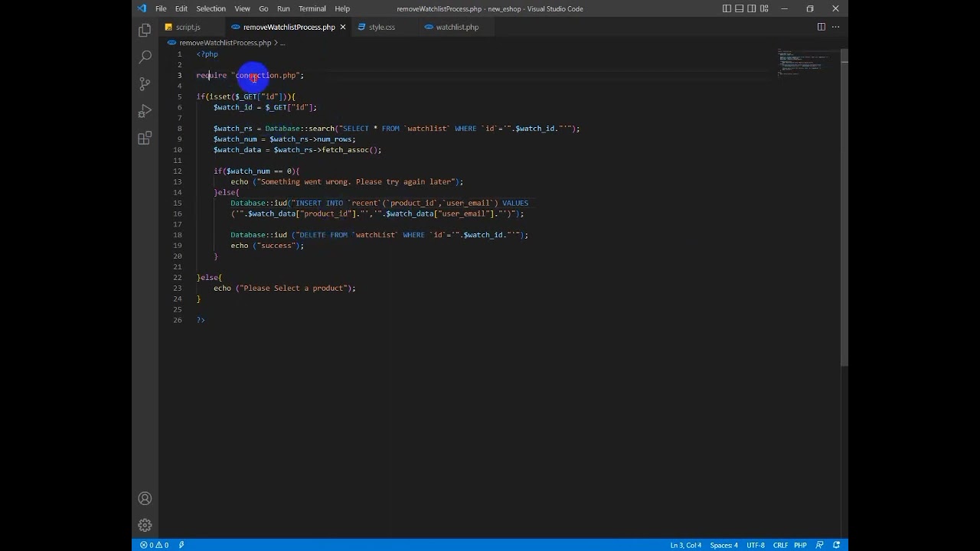Click the if(isset($_GET["id"])) line
The height and width of the screenshot is (551, 980).
click(x=246, y=96)
